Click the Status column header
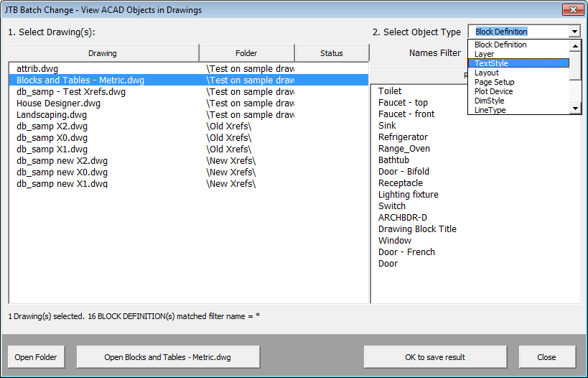 (332, 53)
